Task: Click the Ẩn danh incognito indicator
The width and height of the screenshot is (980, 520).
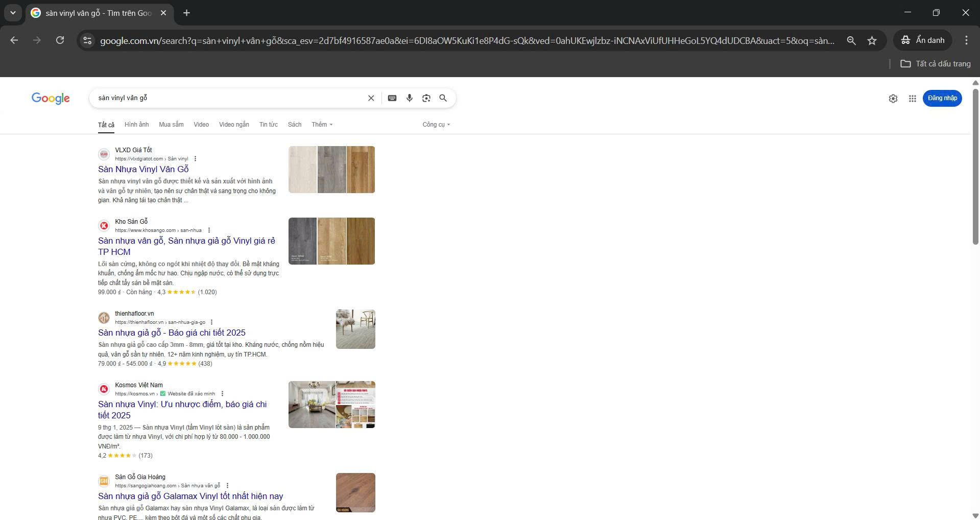Action: tap(922, 40)
